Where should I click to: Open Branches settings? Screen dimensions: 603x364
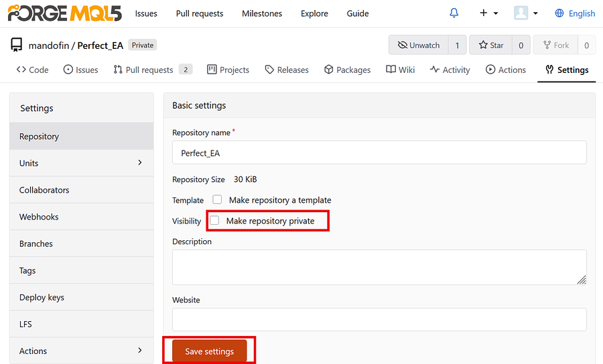(82, 244)
